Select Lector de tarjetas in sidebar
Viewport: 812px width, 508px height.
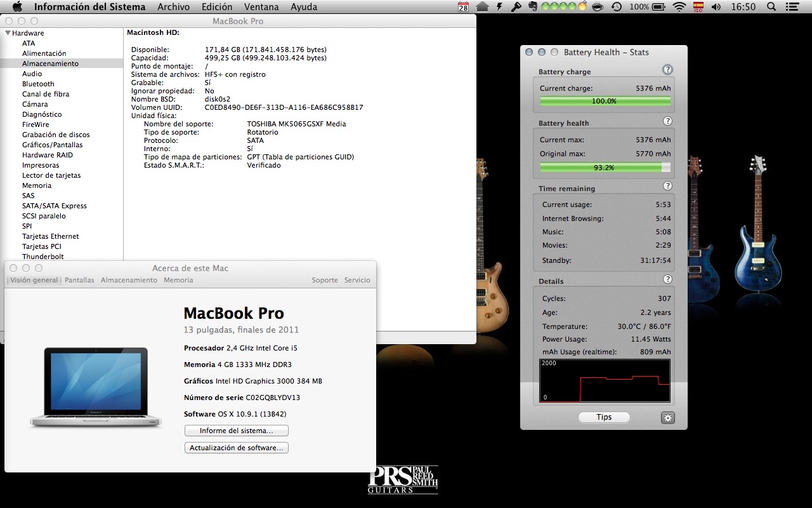pyautogui.click(x=51, y=175)
